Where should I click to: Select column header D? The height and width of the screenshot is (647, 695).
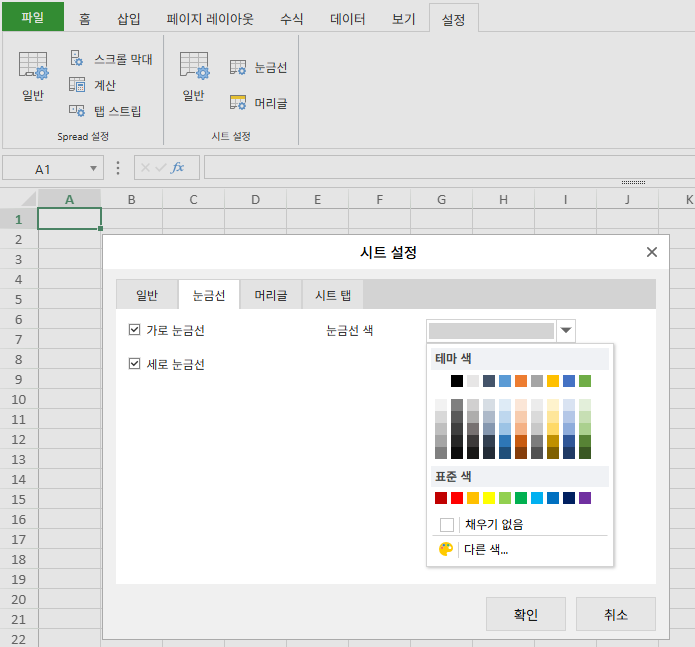256,199
